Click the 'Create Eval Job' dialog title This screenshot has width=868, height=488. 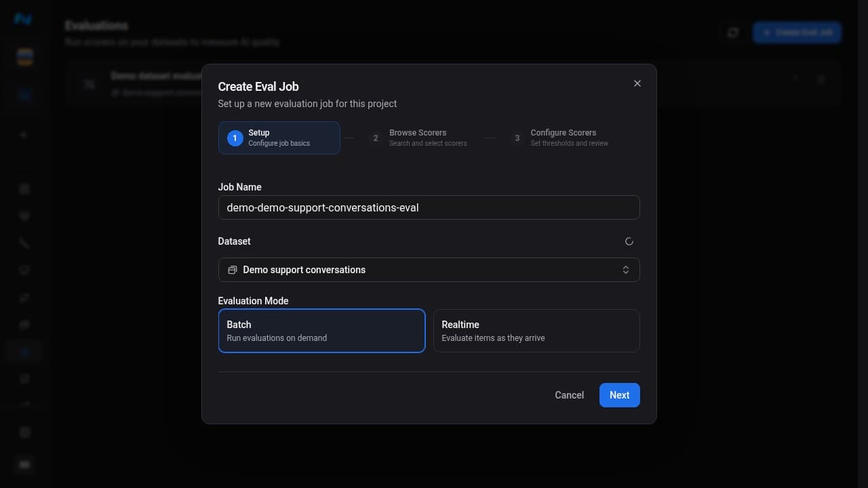tap(258, 86)
